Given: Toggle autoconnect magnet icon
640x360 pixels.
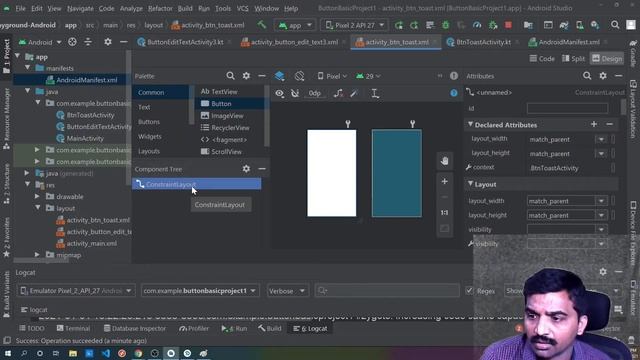Looking at the screenshot, I should tap(295, 93).
